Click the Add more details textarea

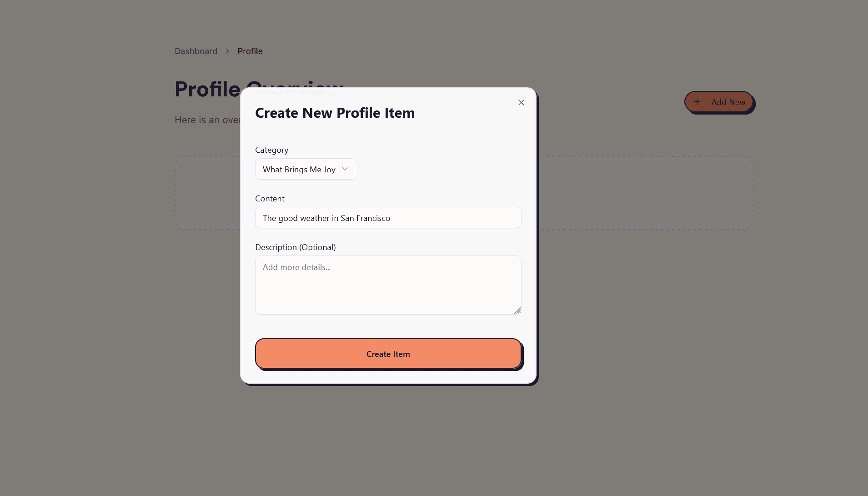[x=388, y=285]
